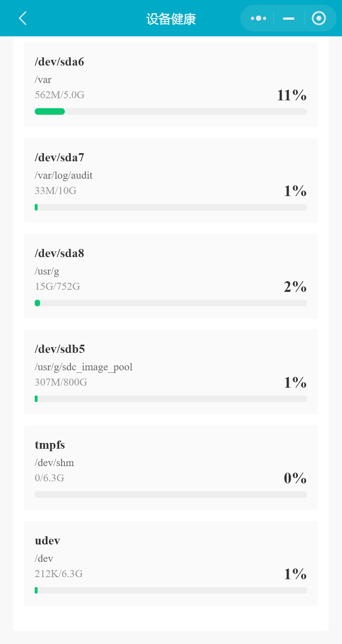Open the three-dot more options menu
Image resolution: width=342 pixels, height=644 pixels.
(259, 18)
